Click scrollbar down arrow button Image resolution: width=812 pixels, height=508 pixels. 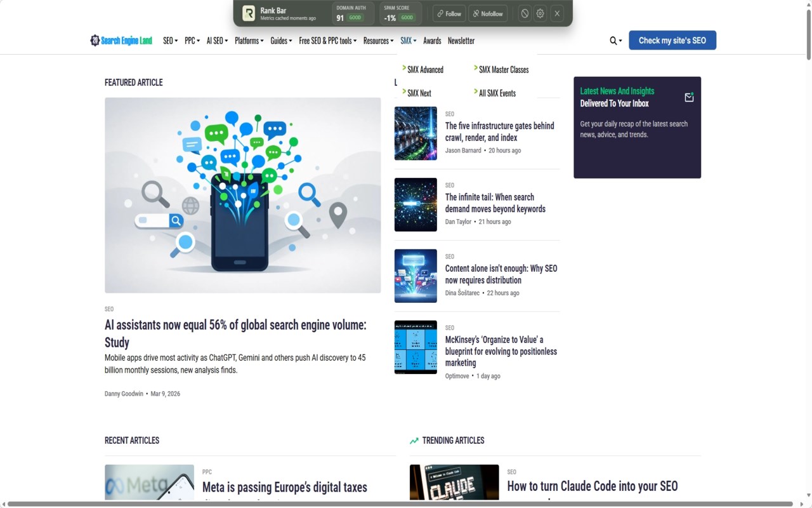808,495
